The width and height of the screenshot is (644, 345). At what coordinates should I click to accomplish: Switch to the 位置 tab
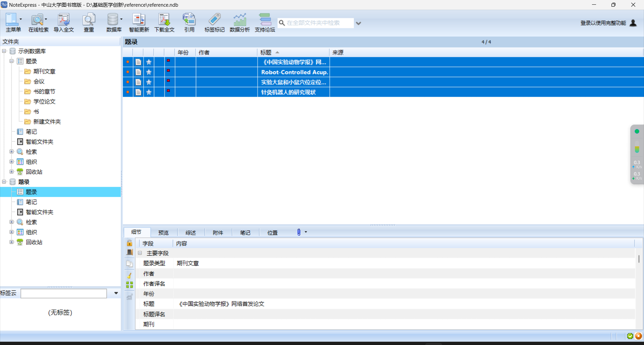[272, 232]
